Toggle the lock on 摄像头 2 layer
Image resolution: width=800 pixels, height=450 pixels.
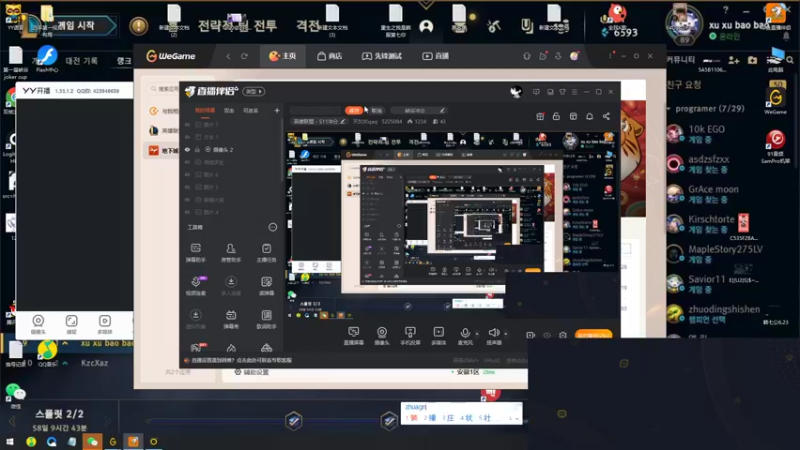point(197,149)
